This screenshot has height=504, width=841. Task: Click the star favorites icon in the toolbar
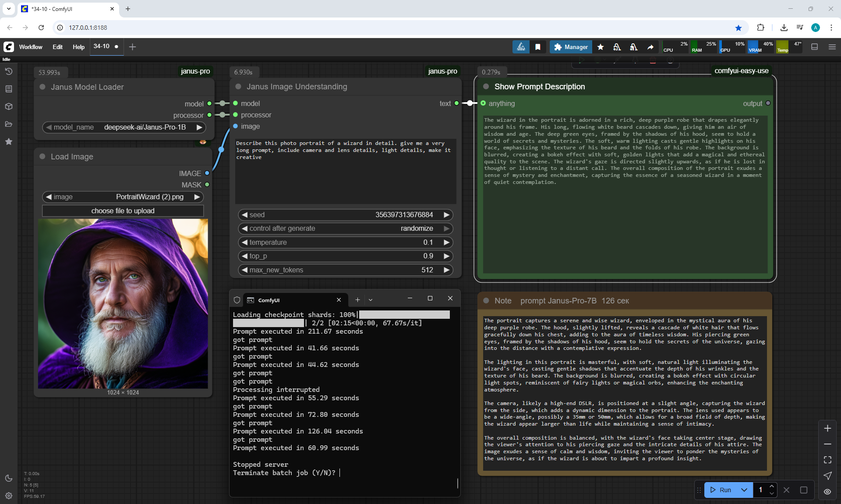[601, 47]
